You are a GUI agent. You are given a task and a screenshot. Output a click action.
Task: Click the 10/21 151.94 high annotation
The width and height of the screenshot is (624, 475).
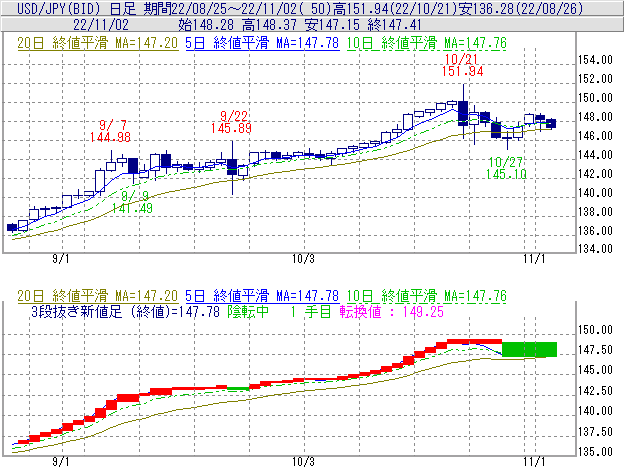[462, 65]
